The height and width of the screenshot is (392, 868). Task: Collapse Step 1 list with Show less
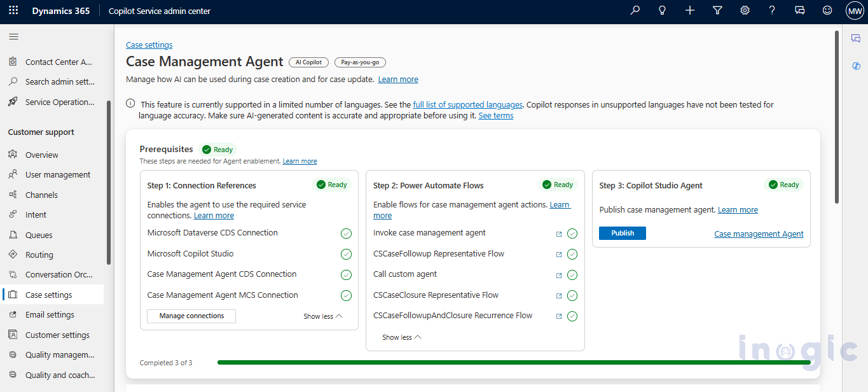(x=323, y=316)
